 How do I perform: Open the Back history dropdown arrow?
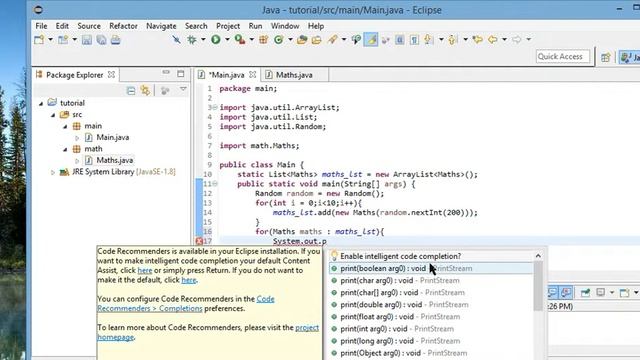504,40
